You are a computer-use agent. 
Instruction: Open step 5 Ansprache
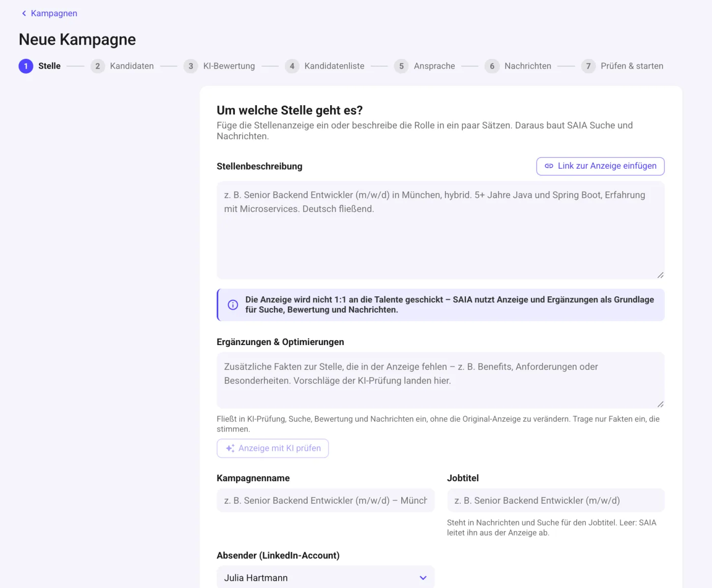[425, 66]
